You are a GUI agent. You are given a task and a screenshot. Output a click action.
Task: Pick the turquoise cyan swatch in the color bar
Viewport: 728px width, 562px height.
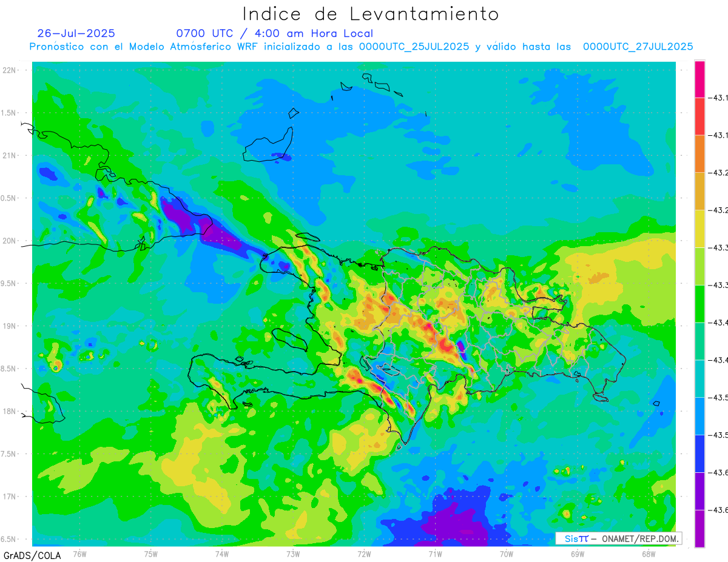[699, 378]
